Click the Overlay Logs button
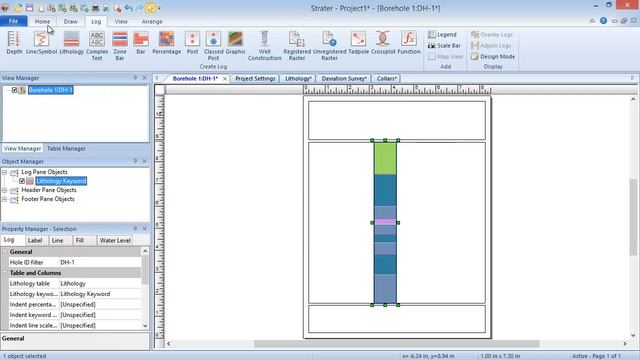This screenshot has width=640, height=360. click(x=492, y=35)
